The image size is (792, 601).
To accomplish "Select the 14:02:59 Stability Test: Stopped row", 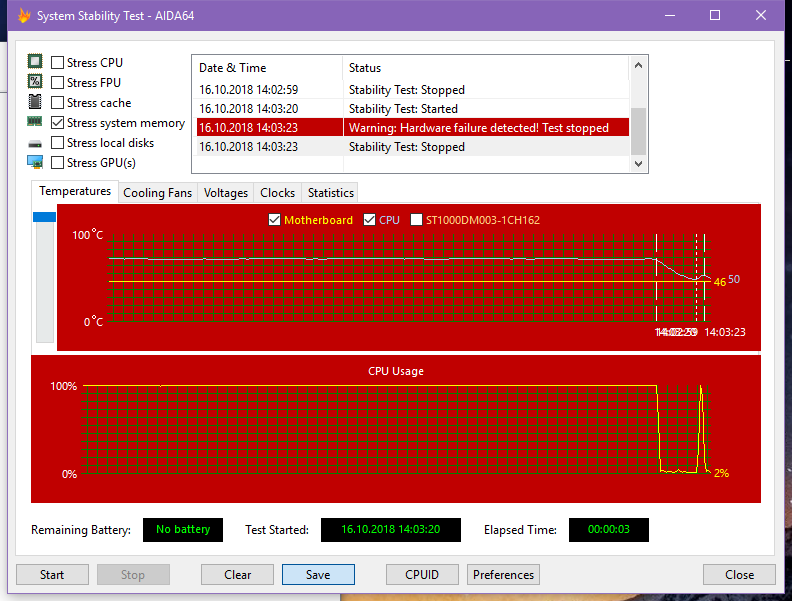I will coord(413,89).
